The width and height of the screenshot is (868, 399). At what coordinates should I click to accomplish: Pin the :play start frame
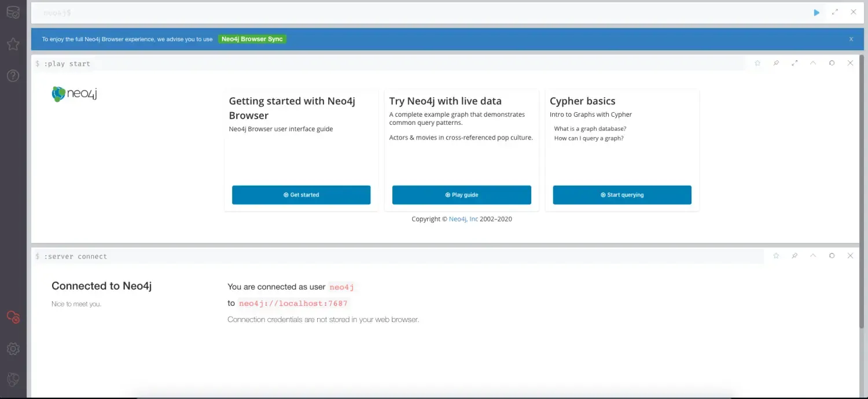pos(776,62)
